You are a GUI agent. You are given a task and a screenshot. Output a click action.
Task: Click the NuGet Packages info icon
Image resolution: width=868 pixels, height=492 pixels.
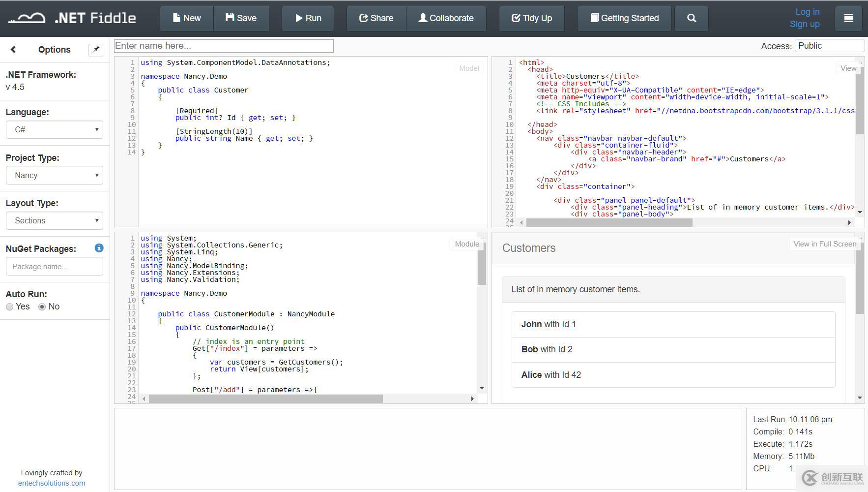click(x=99, y=248)
